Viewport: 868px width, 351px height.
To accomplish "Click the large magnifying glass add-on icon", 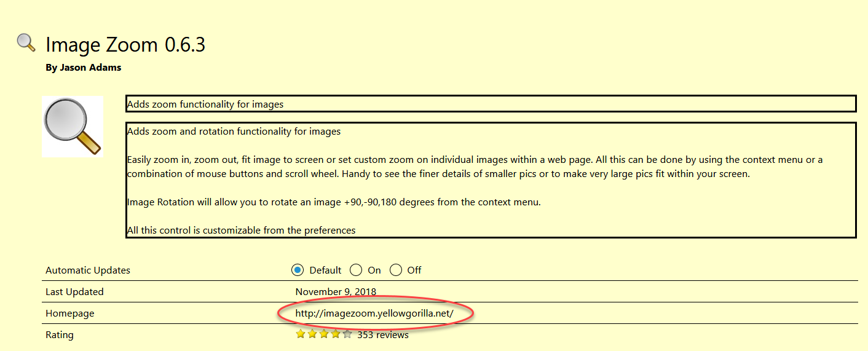I will click(x=72, y=126).
